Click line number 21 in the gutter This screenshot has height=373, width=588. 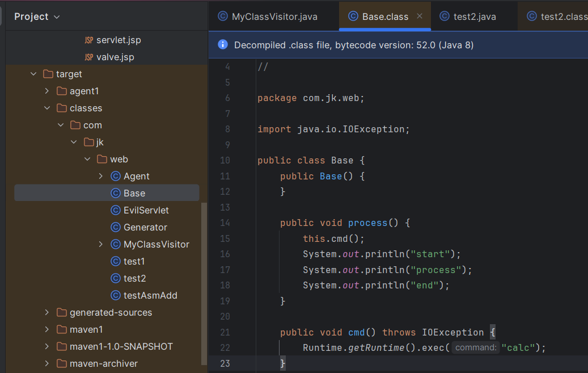tap(225, 333)
